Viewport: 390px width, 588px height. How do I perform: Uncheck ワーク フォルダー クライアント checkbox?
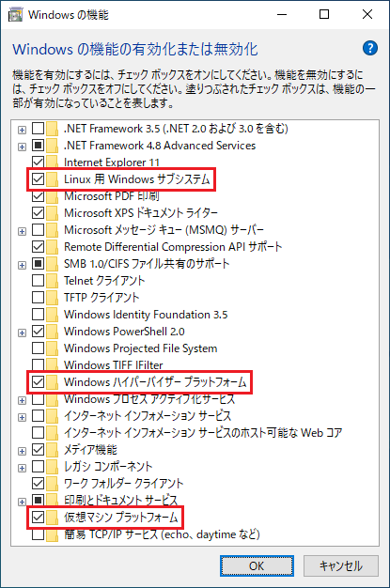click(x=38, y=484)
